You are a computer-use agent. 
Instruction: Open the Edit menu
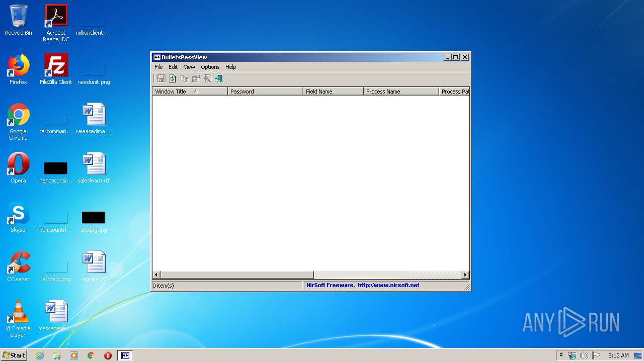(x=173, y=67)
